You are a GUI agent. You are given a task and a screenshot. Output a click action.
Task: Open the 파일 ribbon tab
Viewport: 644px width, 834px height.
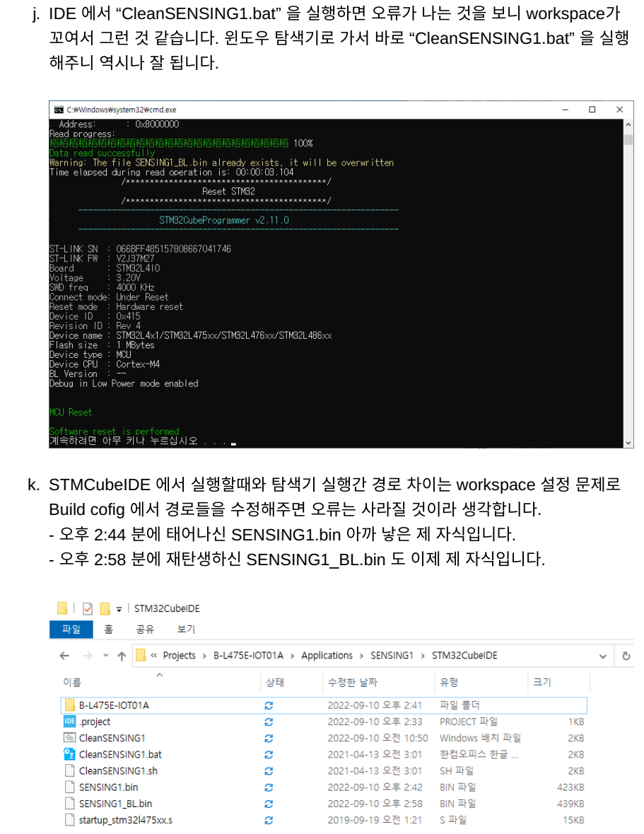point(71,630)
